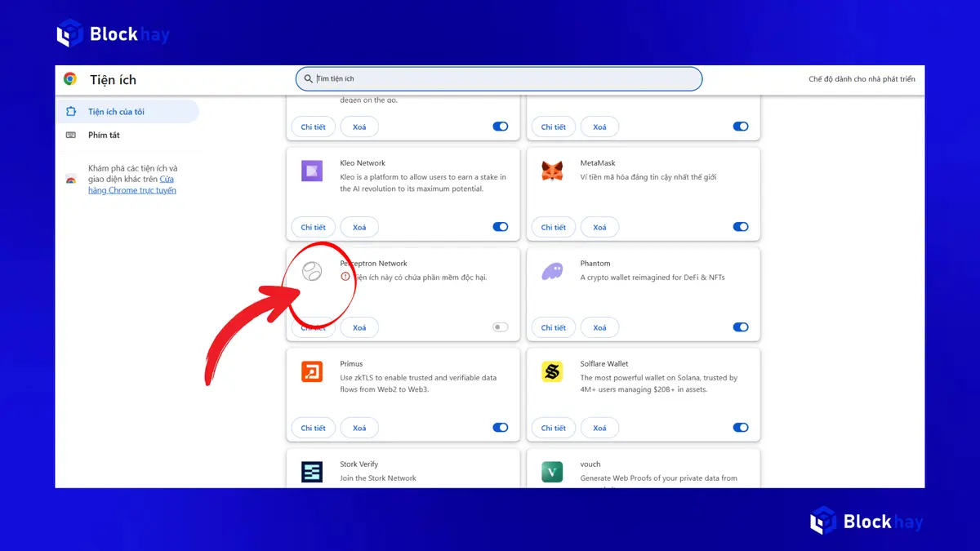Click Chế độ dành cho nhà phát triển
This screenshot has height=551, width=980.
point(862,79)
